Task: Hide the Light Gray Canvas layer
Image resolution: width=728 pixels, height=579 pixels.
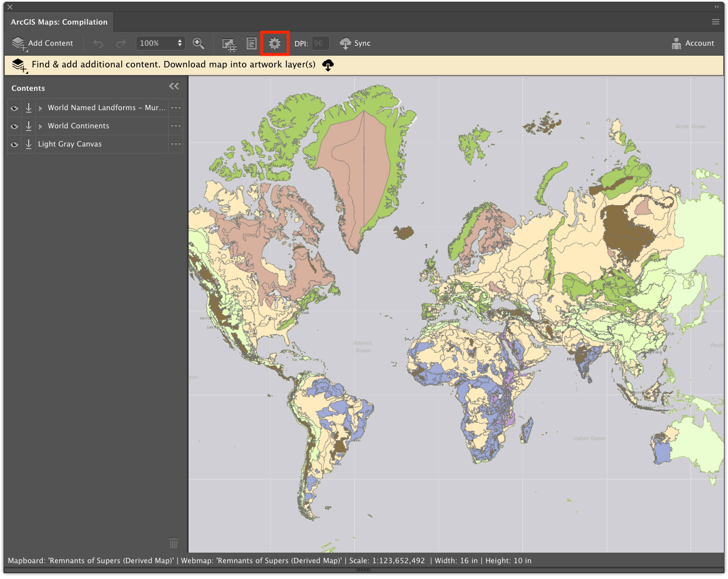Action: coord(15,144)
